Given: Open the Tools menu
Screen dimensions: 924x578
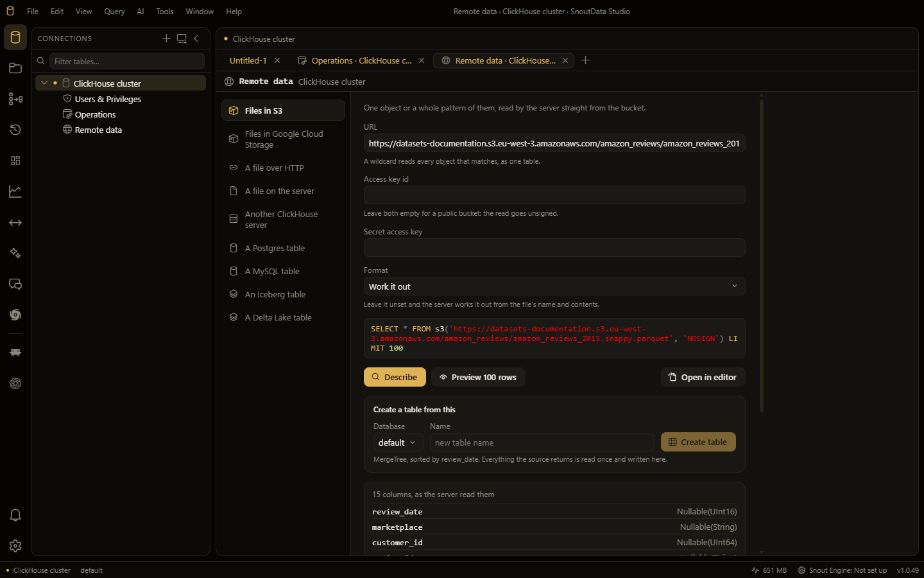Looking at the screenshot, I should pyautogui.click(x=165, y=12).
